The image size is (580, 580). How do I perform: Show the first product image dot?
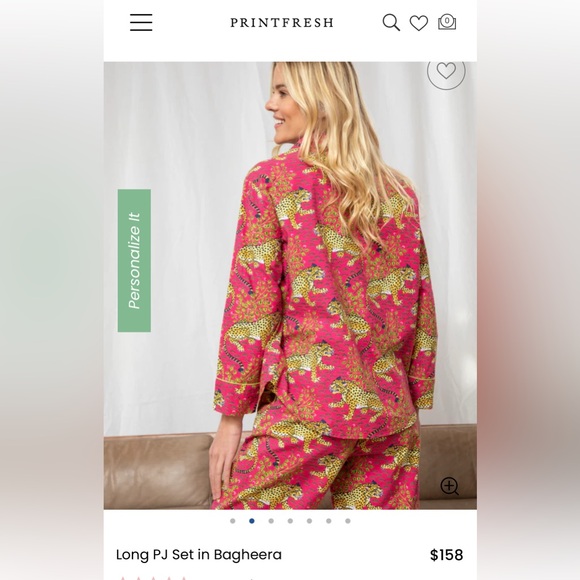coord(233,521)
